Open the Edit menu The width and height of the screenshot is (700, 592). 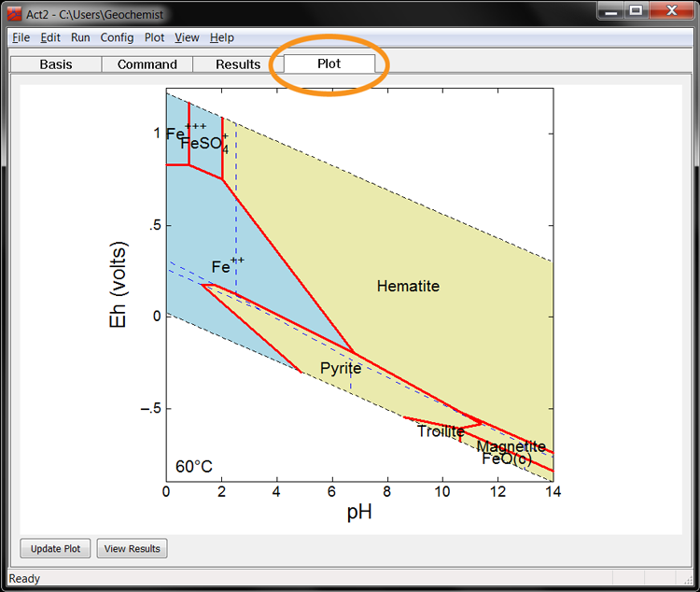pos(50,37)
